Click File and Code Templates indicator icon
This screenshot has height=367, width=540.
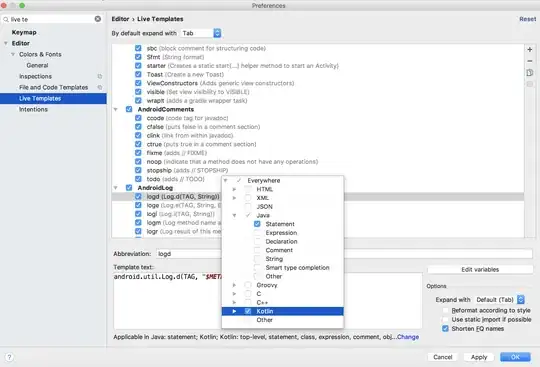coord(100,87)
